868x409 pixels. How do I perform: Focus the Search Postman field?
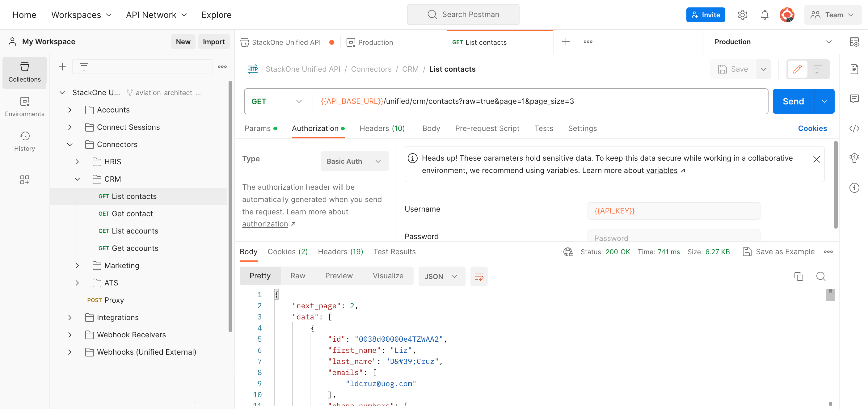point(463,15)
